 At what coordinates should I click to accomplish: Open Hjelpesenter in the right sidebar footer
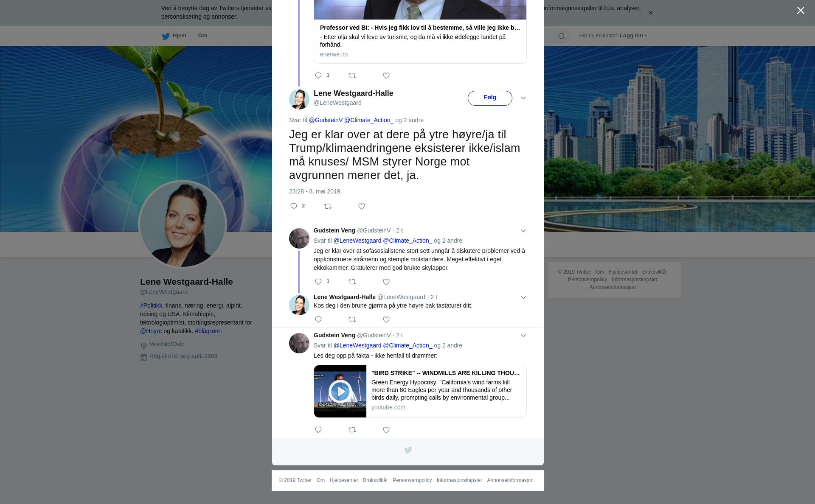tap(623, 272)
